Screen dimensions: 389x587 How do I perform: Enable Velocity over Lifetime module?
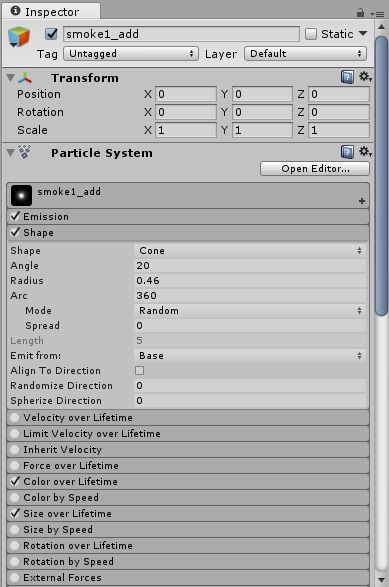(x=15, y=417)
